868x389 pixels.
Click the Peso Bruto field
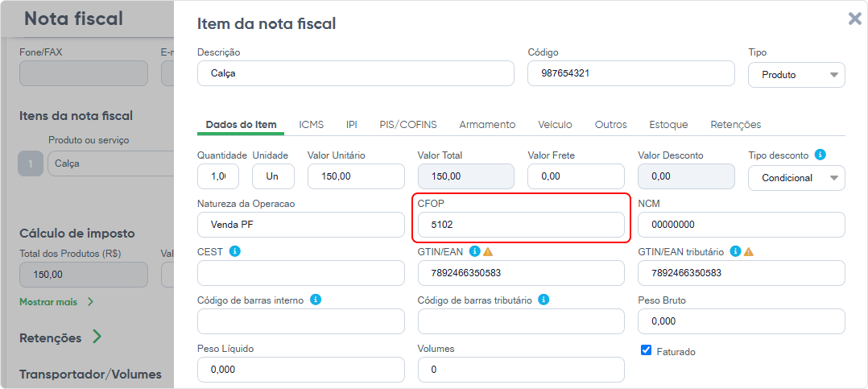742,321
